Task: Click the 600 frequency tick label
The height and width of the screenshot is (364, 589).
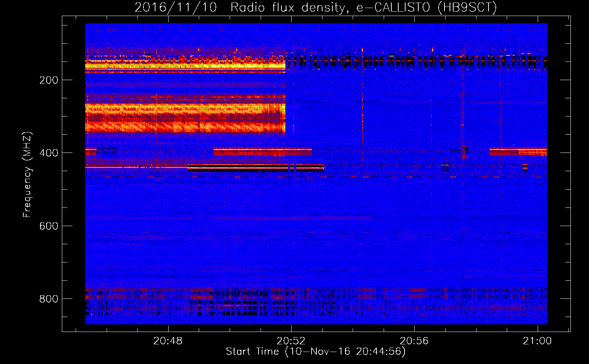Action: pos(49,226)
